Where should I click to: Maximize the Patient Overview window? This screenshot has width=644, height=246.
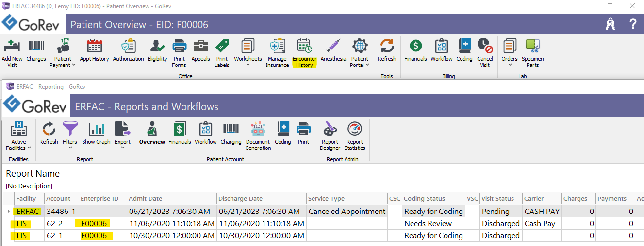tap(610, 6)
